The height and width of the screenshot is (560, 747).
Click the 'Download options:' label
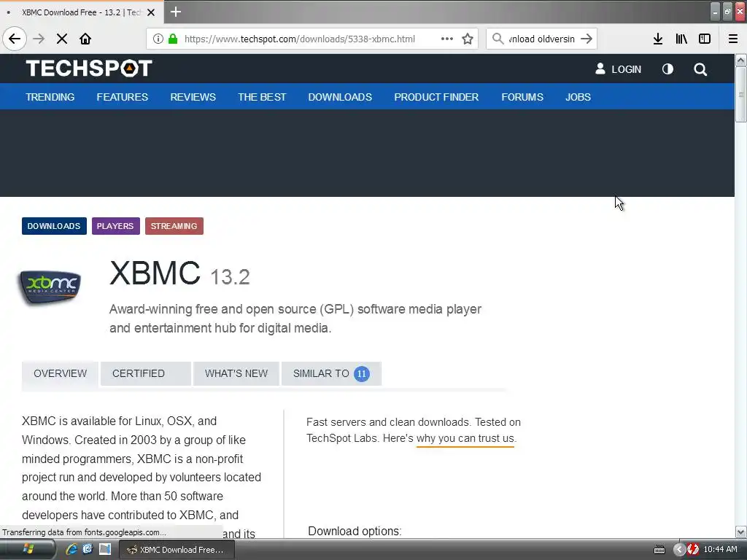click(355, 532)
